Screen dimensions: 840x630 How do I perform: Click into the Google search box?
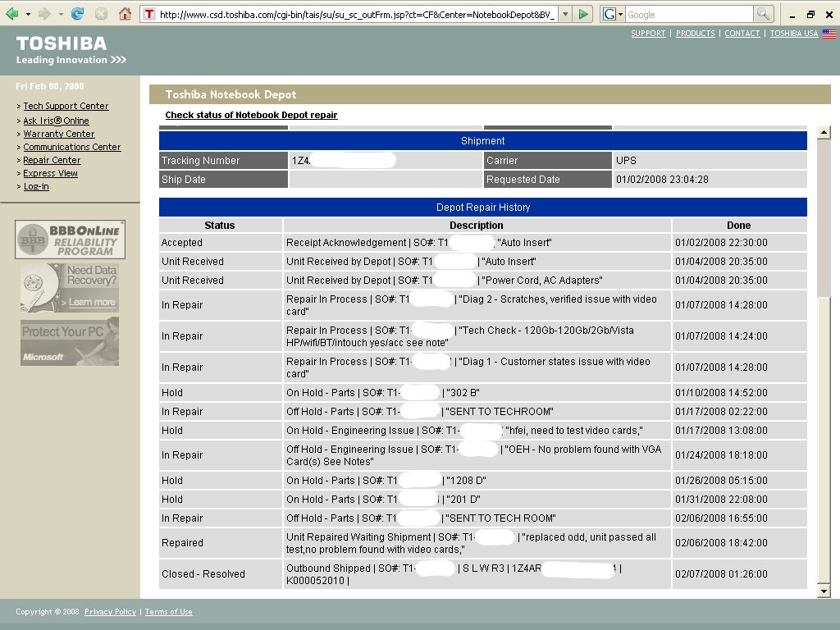pos(689,15)
